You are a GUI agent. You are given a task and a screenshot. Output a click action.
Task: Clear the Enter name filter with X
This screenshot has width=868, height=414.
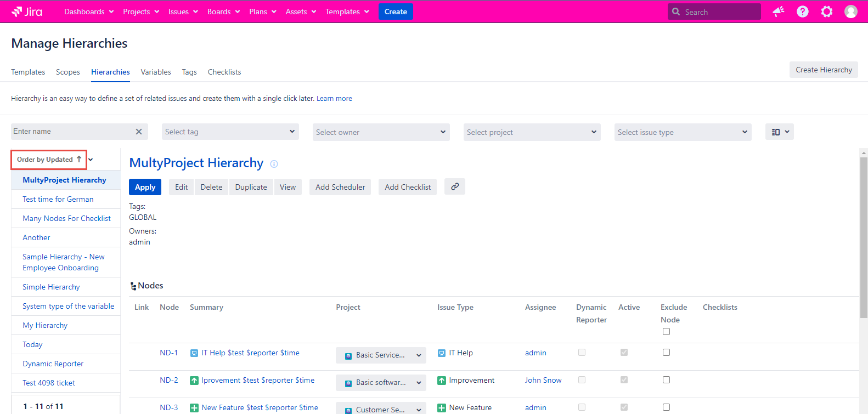pos(139,132)
